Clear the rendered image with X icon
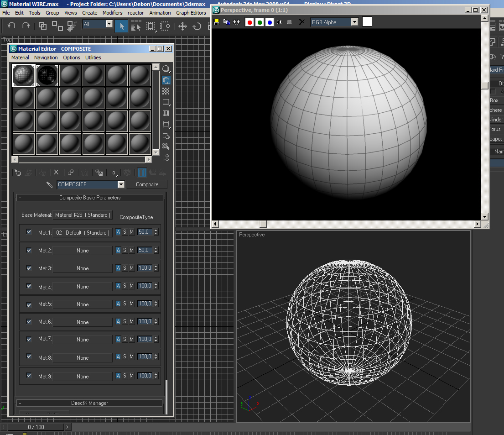Image resolution: width=504 pixels, height=435 pixels. [x=301, y=22]
